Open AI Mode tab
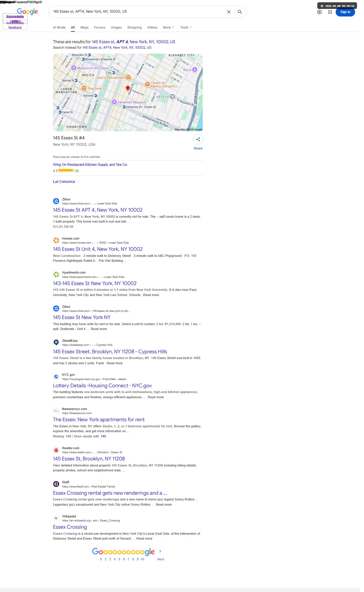 click(x=59, y=27)
